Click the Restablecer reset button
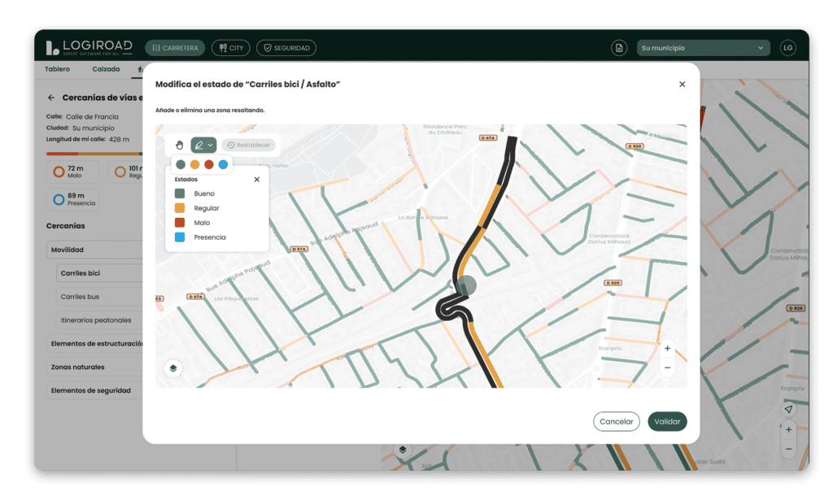The image size is (833, 504). pyautogui.click(x=249, y=145)
